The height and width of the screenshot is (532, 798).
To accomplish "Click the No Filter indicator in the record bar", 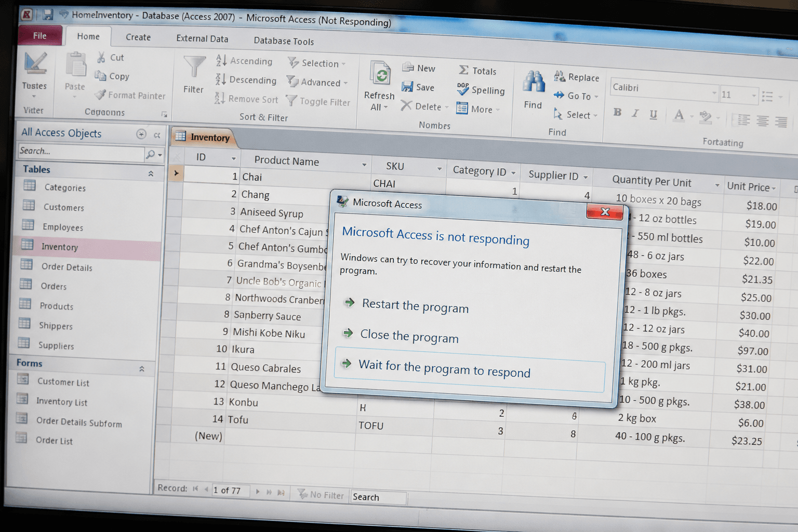I will tap(321, 495).
